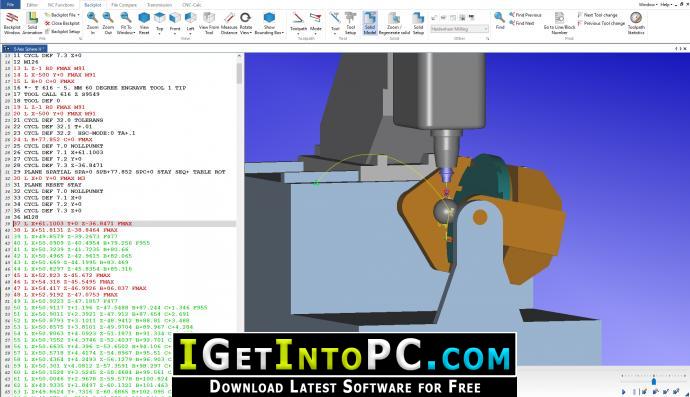Toggle View From Tool

pos(209,23)
